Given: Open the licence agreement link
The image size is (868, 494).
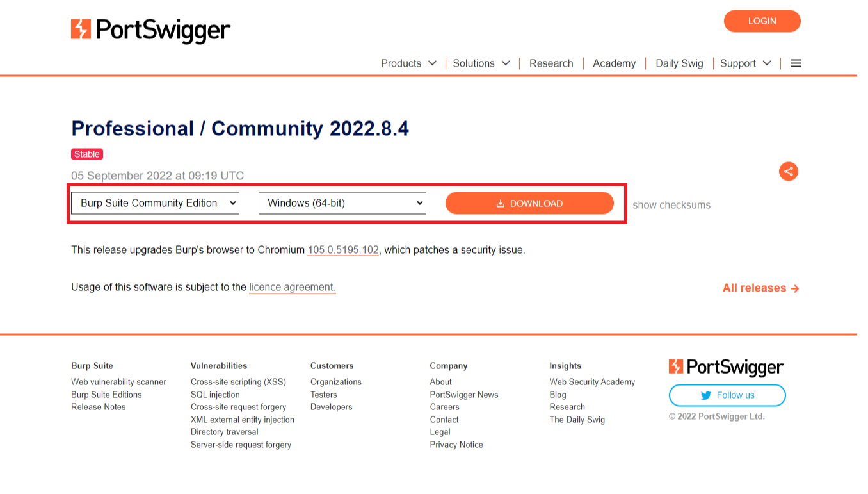Looking at the screenshot, I should 293,287.
